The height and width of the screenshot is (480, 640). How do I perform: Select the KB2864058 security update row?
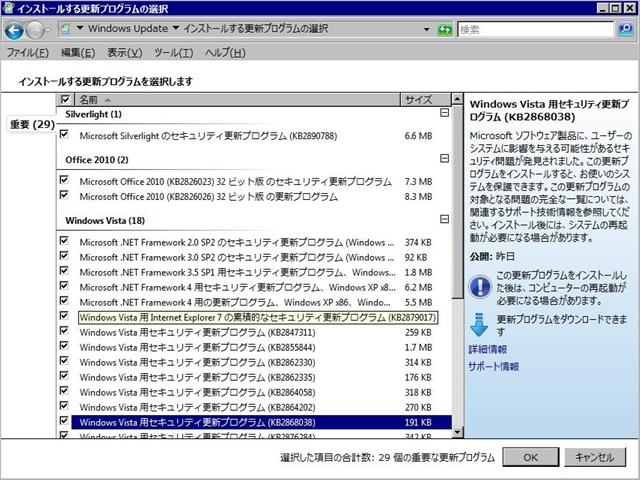click(261, 393)
